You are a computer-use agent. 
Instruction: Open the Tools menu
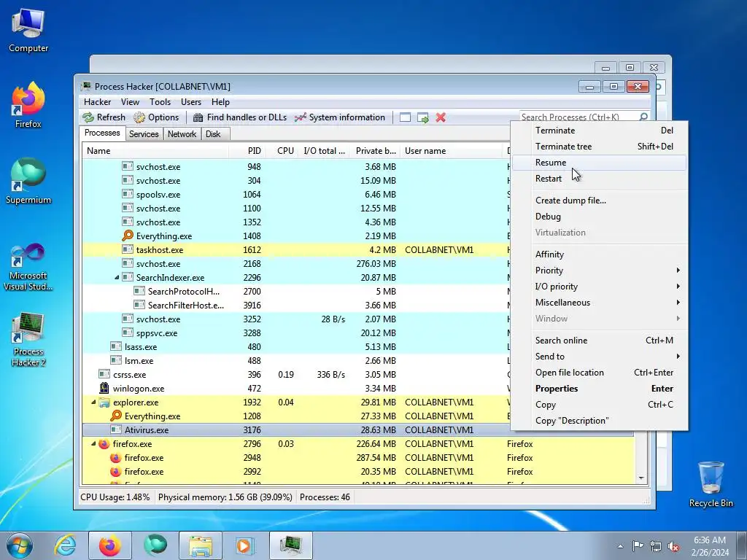pos(160,102)
